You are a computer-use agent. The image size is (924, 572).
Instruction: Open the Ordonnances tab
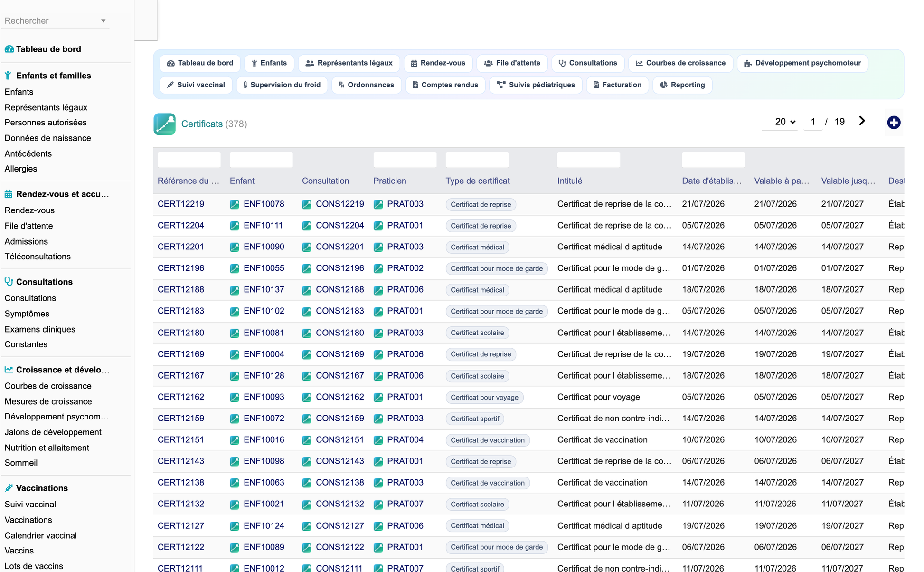click(367, 85)
